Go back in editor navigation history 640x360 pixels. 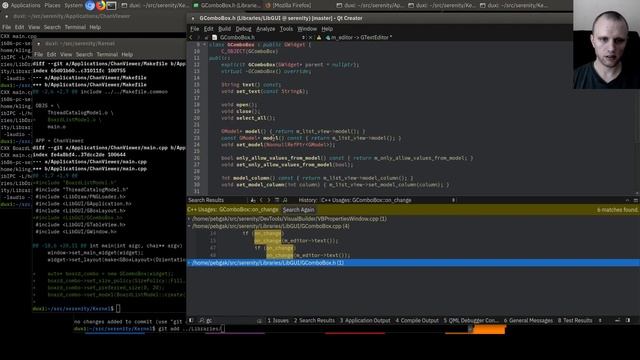(x=191, y=37)
